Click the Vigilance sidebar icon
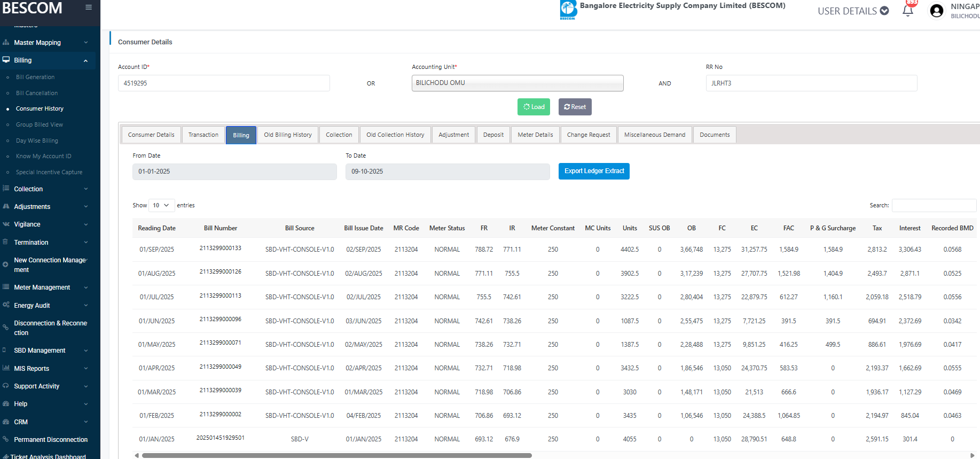The width and height of the screenshot is (980, 459). [x=6, y=224]
